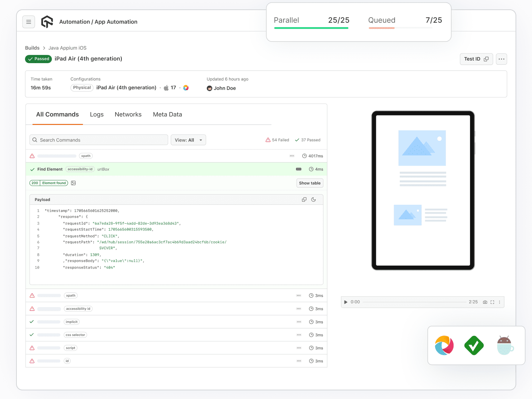Open the hamburger navigation menu
The image size is (532, 399).
pyautogui.click(x=28, y=22)
